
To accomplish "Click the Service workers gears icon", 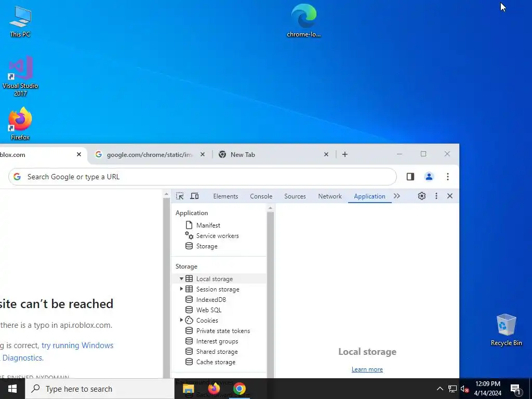I will pos(189,235).
